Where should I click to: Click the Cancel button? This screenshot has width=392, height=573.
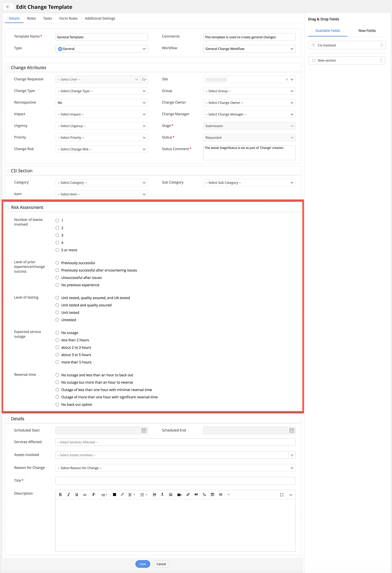pyautogui.click(x=161, y=564)
